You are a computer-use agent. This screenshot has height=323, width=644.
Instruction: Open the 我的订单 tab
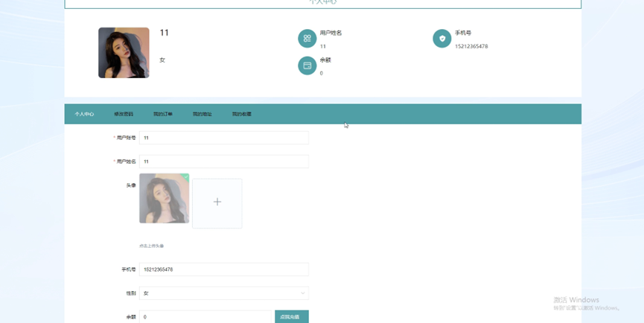point(163,114)
